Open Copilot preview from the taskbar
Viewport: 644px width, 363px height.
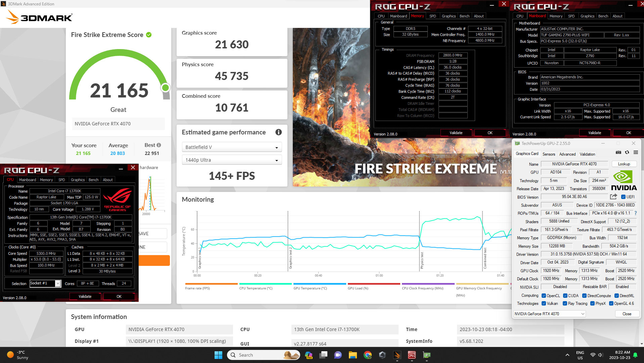coord(309,355)
